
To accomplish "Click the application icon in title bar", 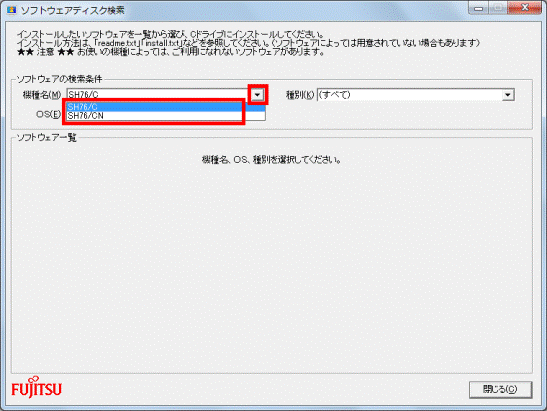I will coord(12,10).
